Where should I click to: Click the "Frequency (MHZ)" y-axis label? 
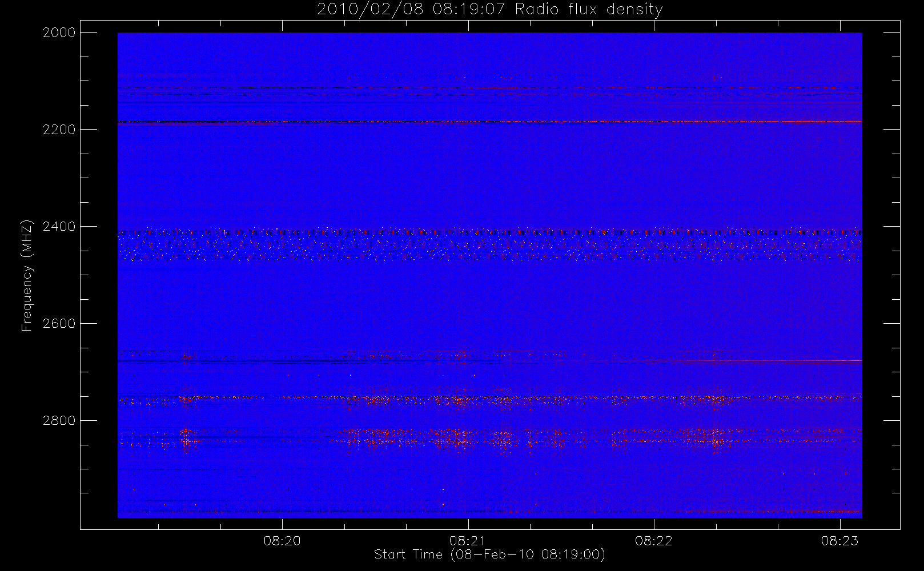pos(27,275)
